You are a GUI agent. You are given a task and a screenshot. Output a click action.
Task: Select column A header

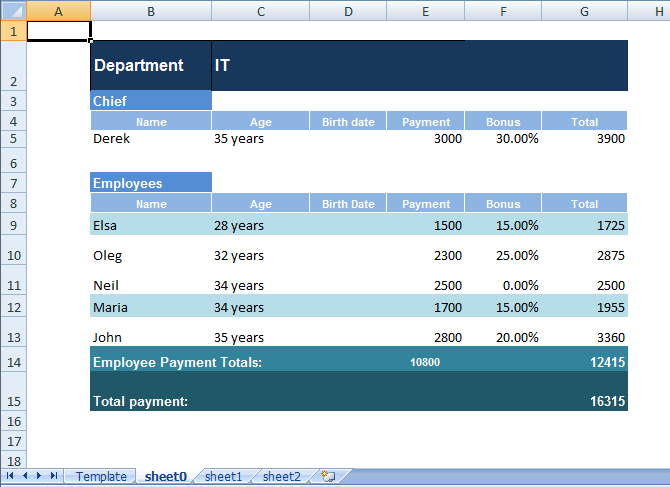pyautogui.click(x=59, y=11)
